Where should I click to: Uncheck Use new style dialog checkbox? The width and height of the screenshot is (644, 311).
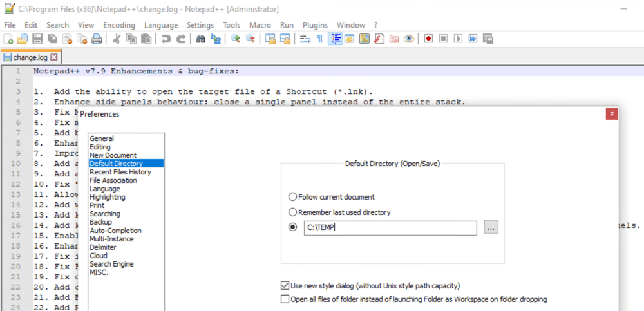tap(285, 285)
